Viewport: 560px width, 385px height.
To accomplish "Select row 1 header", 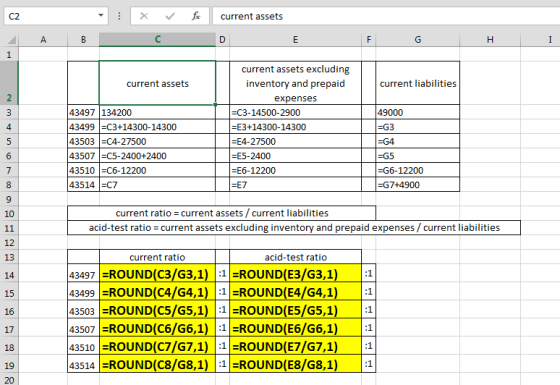I will click(9, 55).
